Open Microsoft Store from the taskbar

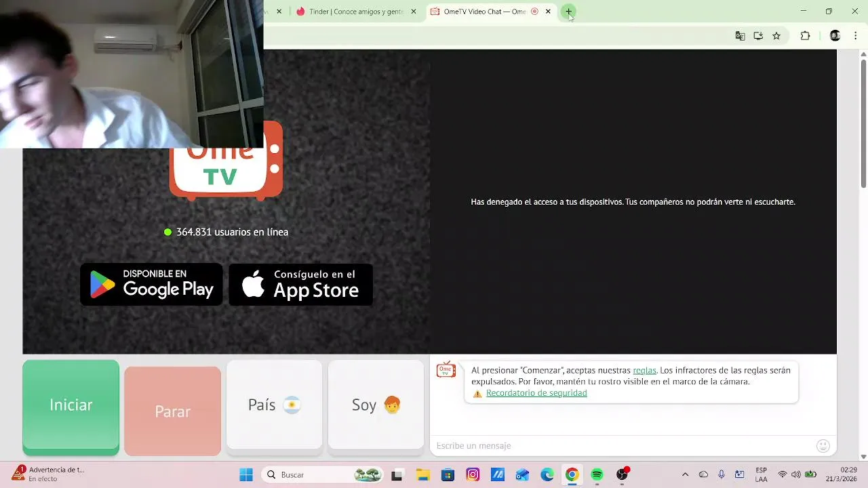pos(448,474)
